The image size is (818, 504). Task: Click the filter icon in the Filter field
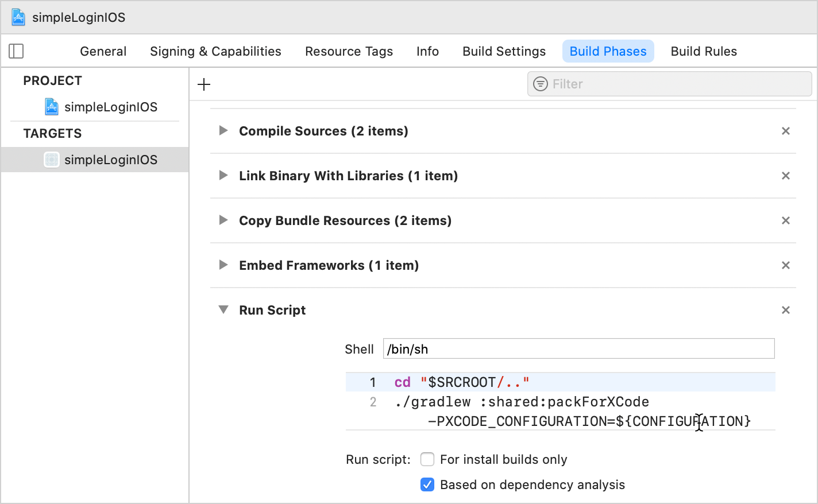pos(541,84)
